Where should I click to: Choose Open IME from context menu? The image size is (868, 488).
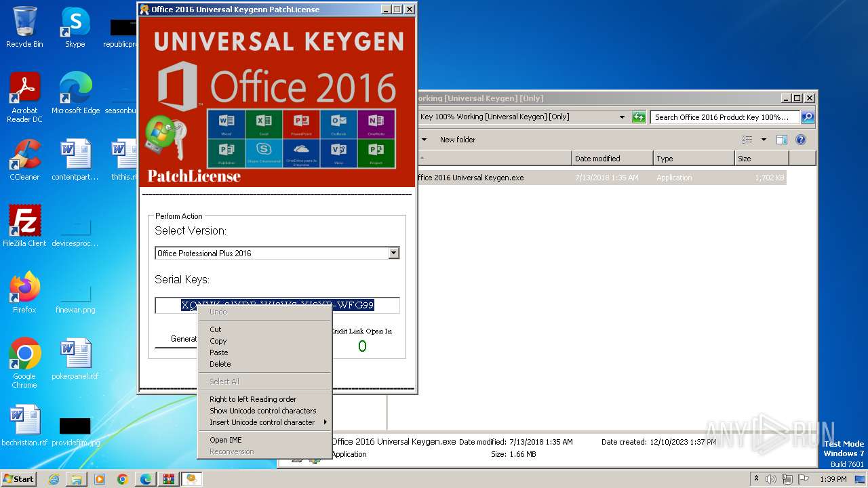pyautogui.click(x=264, y=440)
